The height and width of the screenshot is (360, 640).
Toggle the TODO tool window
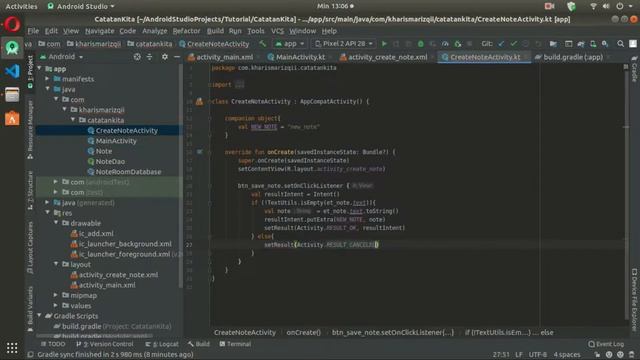[53, 344]
